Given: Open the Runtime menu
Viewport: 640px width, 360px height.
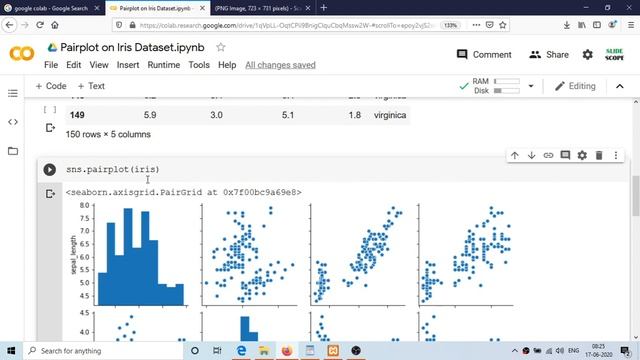Looking at the screenshot, I should (164, 65).
